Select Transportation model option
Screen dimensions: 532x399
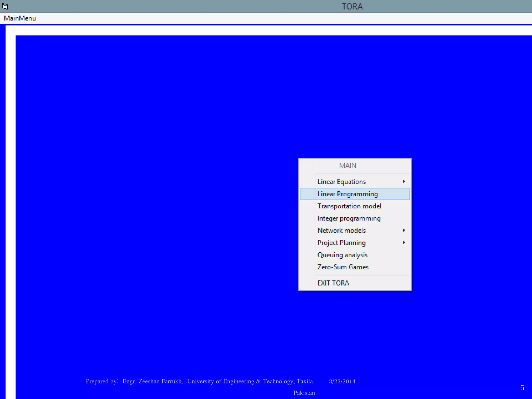click(x=349, y=206)
